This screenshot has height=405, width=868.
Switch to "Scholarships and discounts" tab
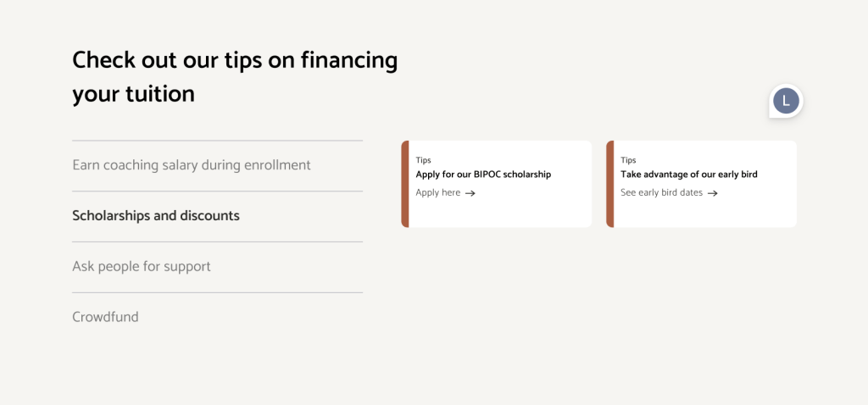point(156,216)
